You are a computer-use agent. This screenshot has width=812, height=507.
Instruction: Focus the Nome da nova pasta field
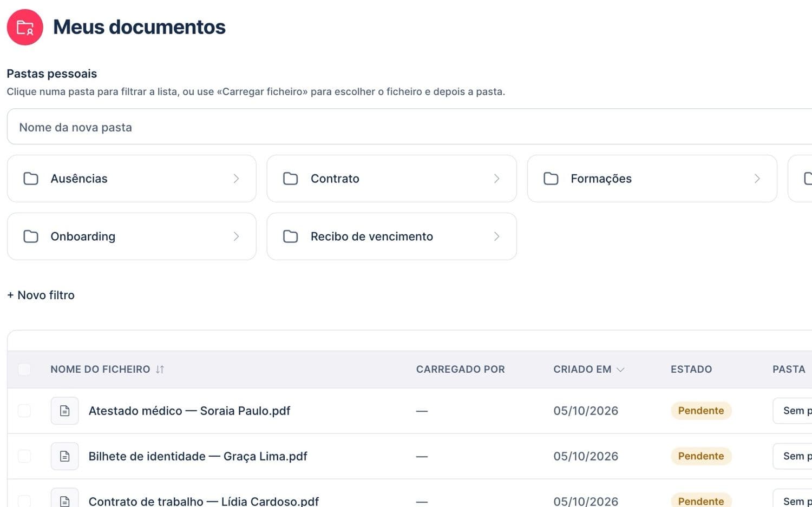pos(409,127)
